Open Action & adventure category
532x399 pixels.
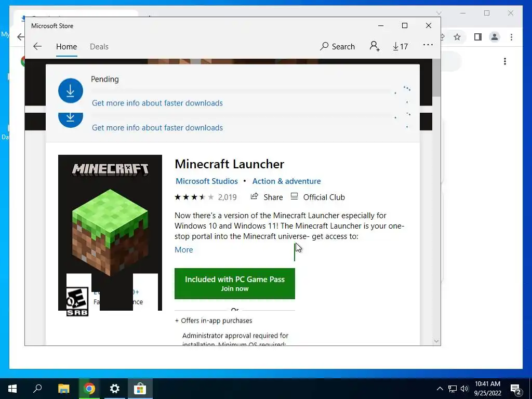[286, 181]
